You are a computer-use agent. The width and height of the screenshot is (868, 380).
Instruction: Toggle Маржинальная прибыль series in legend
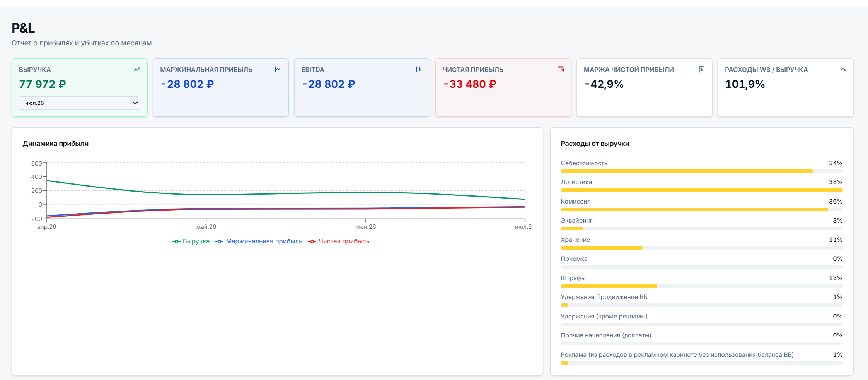259,241
